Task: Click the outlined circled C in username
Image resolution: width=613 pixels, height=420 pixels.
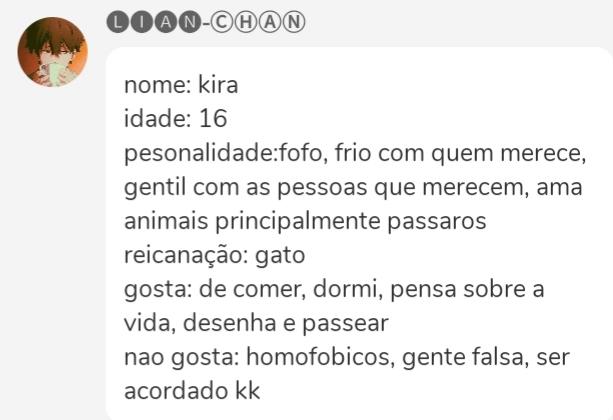Action: coord(221,22)
